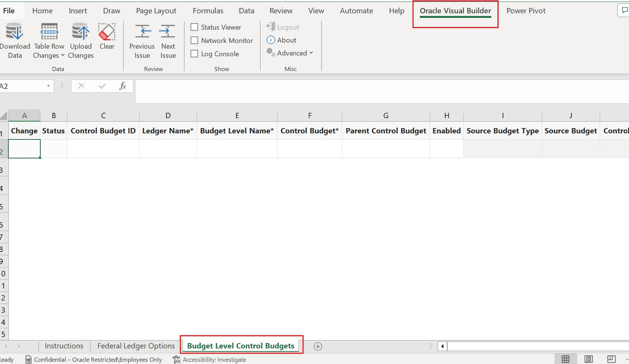Open the File tab
This screenshot has height=364, width=629.
9,11
